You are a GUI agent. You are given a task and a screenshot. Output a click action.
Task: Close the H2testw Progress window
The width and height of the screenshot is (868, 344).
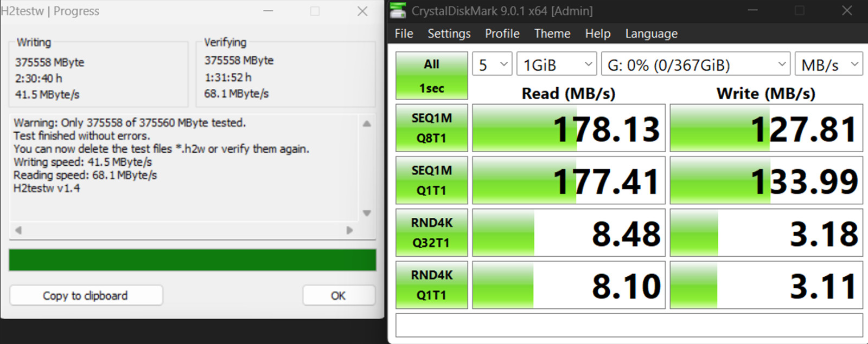pyautogui.click(x=362, y=11)
